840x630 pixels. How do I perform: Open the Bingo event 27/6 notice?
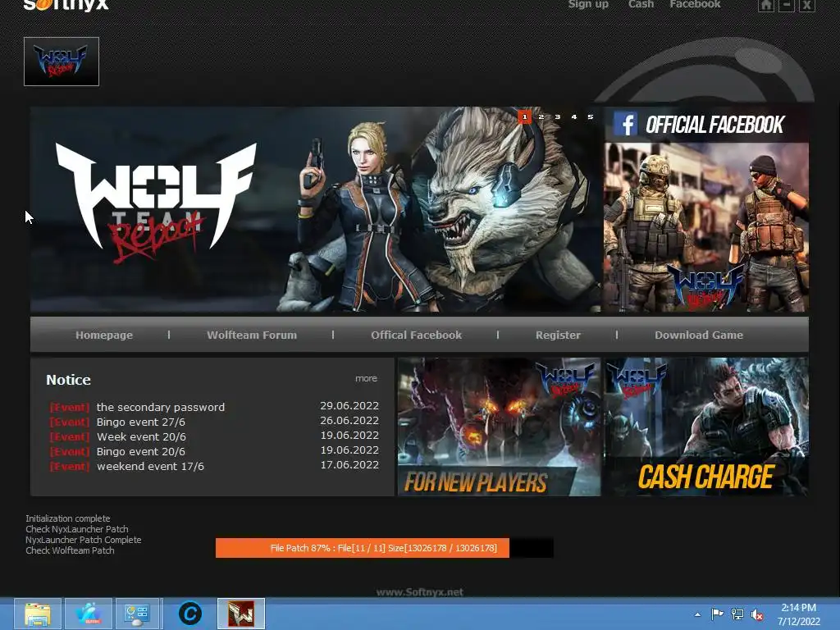[141, 422]
